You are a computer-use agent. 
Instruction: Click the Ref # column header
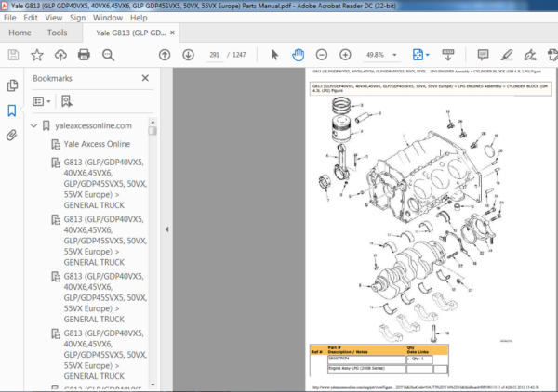tap(317, 352)
